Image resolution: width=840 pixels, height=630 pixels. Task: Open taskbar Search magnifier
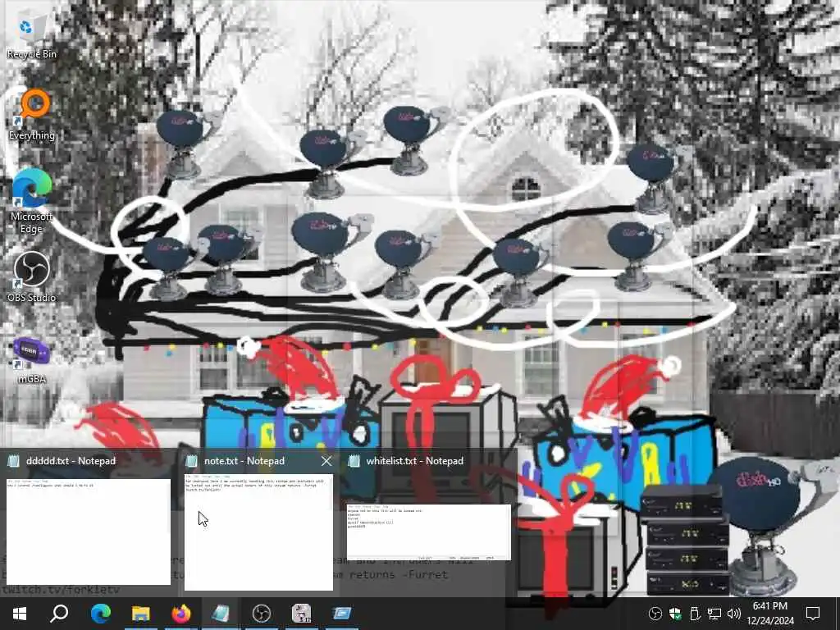(59, 614)
